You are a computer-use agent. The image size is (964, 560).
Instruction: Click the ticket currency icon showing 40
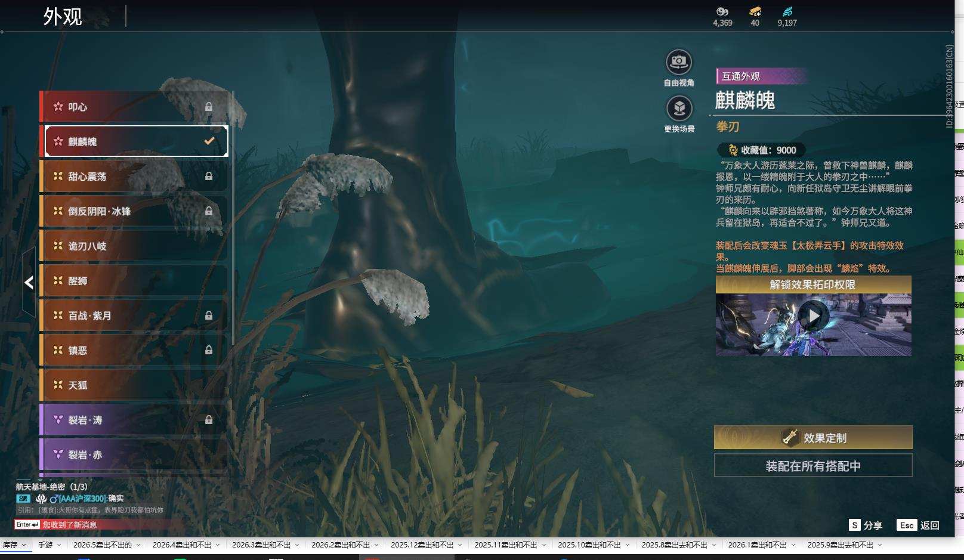click(755, 11)
